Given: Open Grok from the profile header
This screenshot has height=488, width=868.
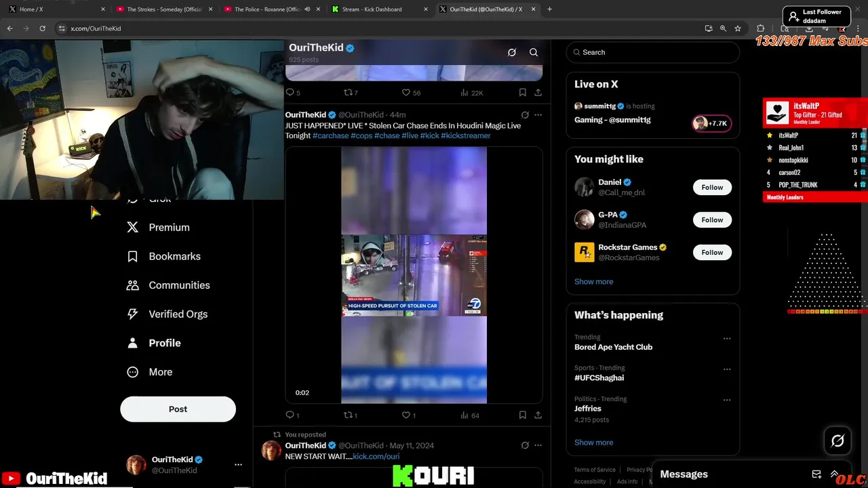Looking at the screenshot, I should tap(512, 52).
